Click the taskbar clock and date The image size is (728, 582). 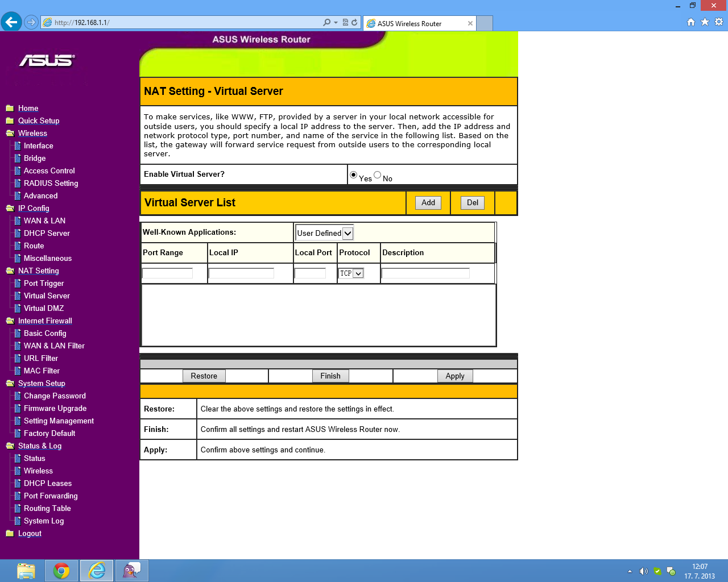click(700, 571)
